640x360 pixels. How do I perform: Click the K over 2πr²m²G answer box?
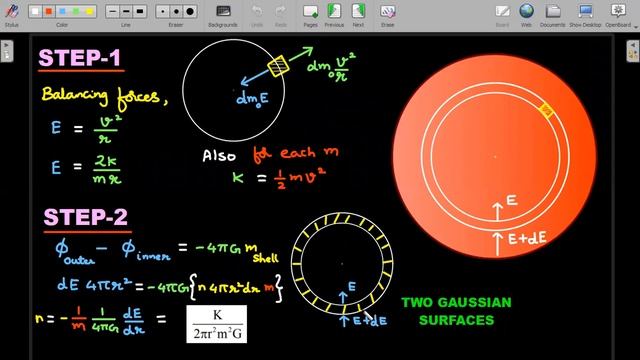(x=217, y=324)
